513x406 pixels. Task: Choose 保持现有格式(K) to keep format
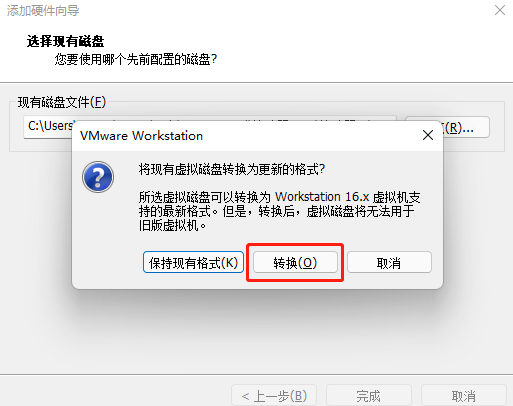[193, 263]
